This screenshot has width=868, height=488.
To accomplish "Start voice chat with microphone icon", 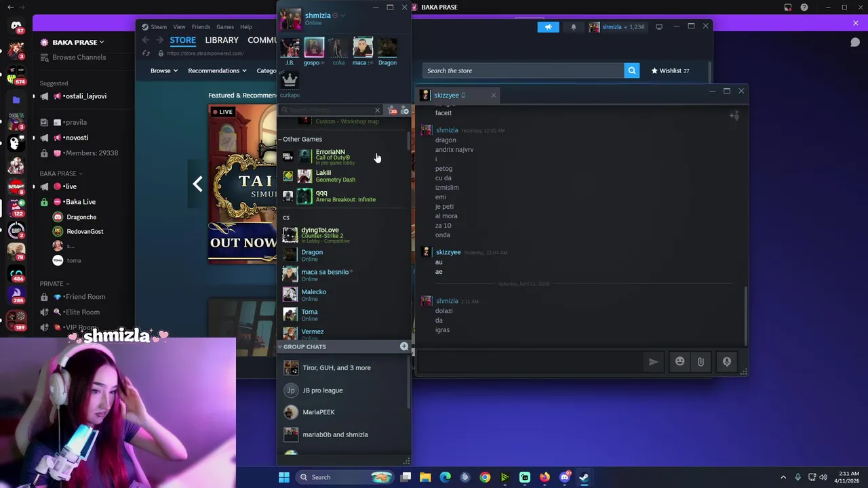I will pyautogui.click(x=726, y=362).
